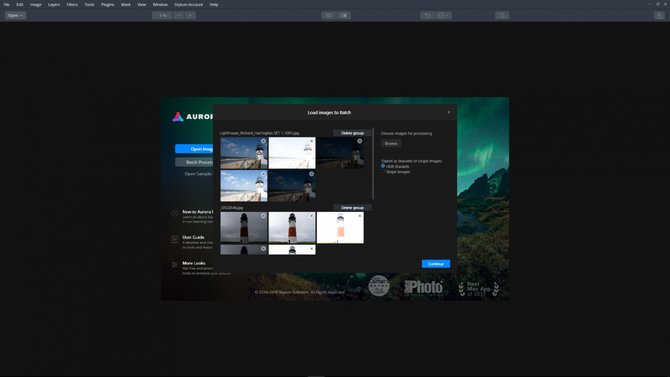The width and height of the screenshot is (670, 377).
Task: Open the User Guide link
Action: (x=194, y=237)
